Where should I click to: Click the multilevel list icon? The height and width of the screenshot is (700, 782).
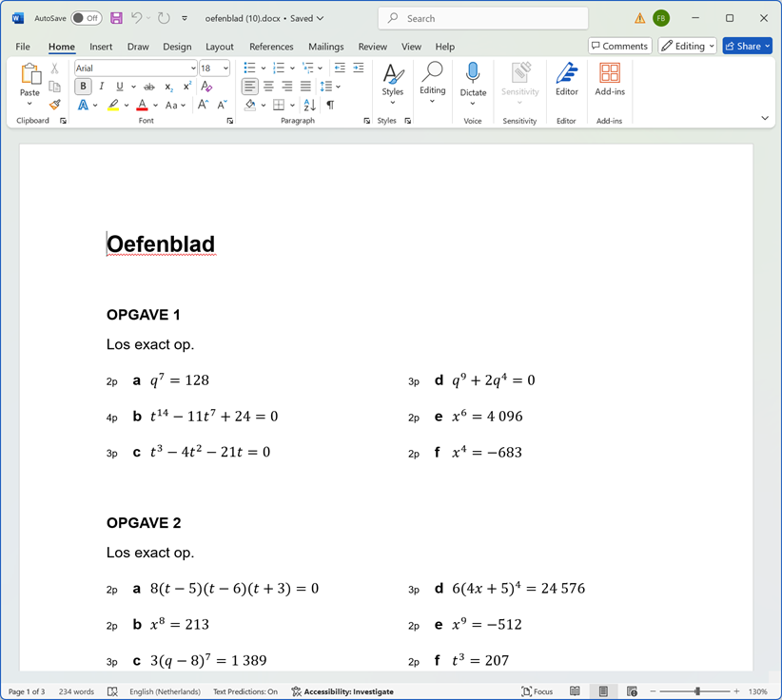(x=308, y=68)
